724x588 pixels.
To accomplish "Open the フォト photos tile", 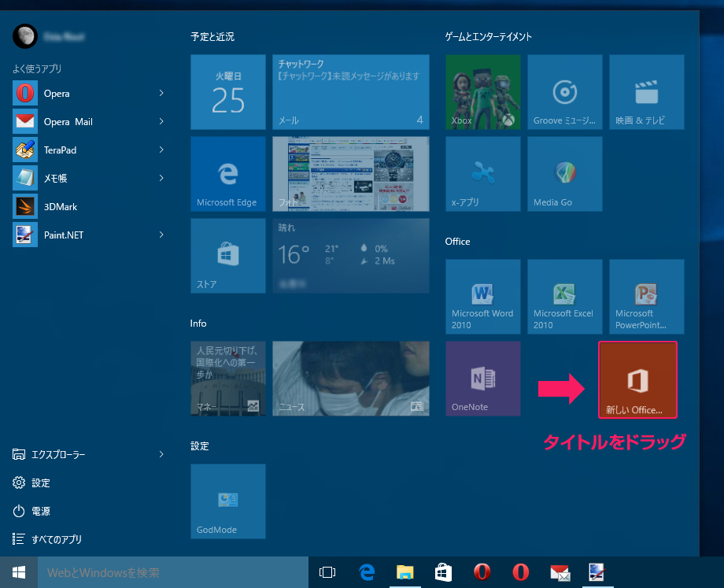I will pos(351,174).
